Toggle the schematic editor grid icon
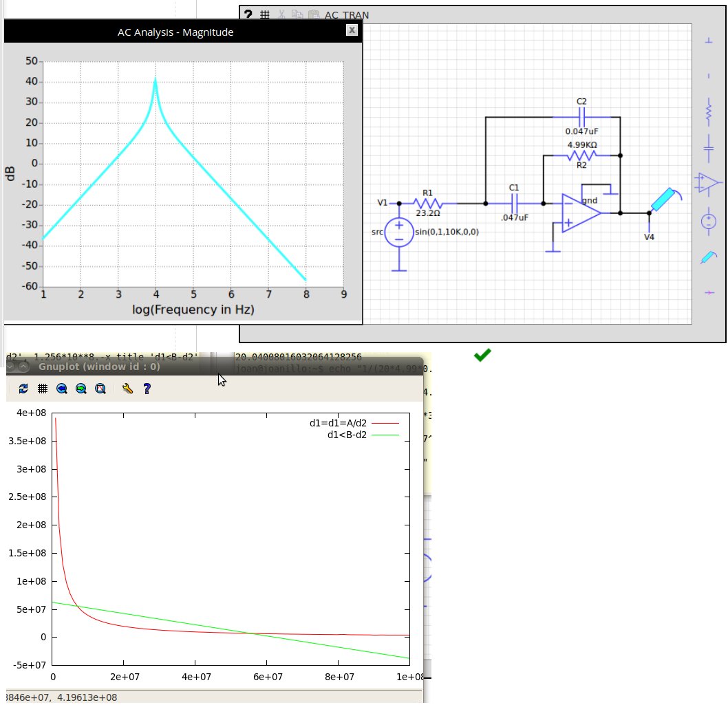Viewport: 728px width, 707px height. (264, 14)
